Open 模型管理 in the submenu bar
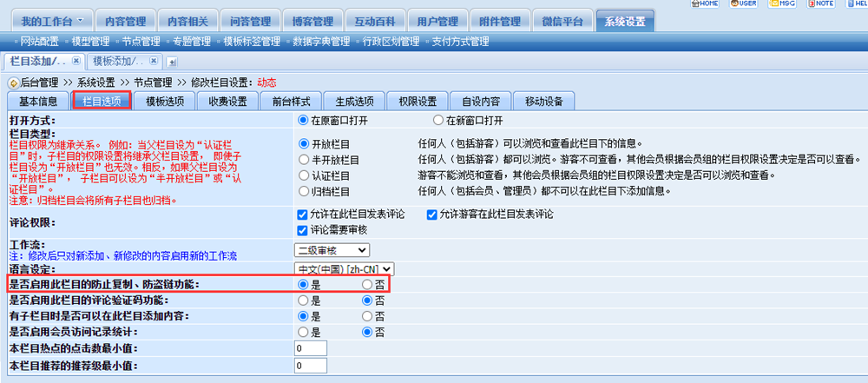 (x=90, y=42)
